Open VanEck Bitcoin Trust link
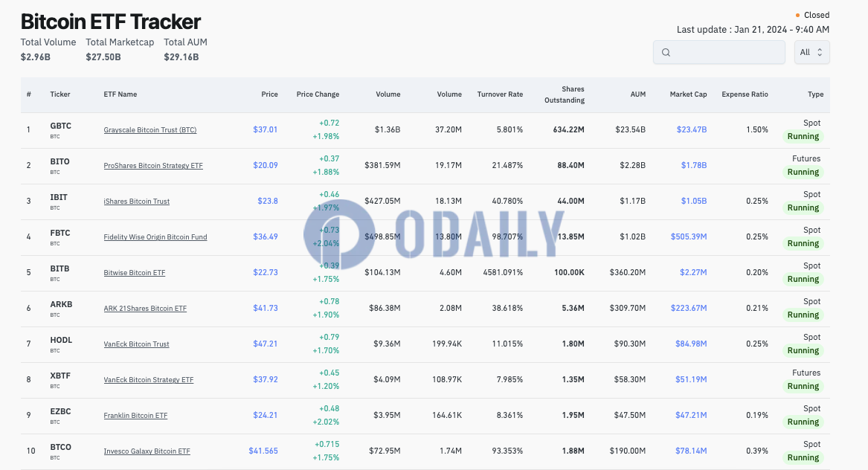Image resolution: width=868 pixels, height=470 pixels. [136, 344]
